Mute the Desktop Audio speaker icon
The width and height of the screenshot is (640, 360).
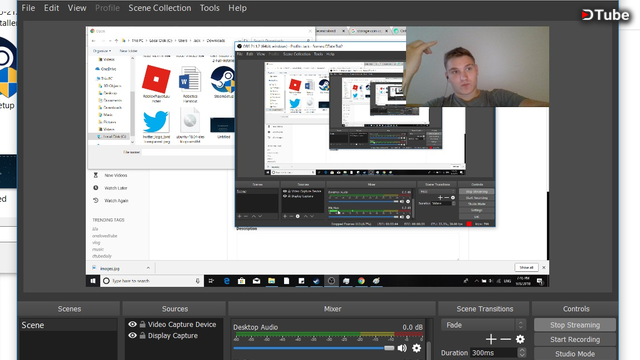coord(402,348)
